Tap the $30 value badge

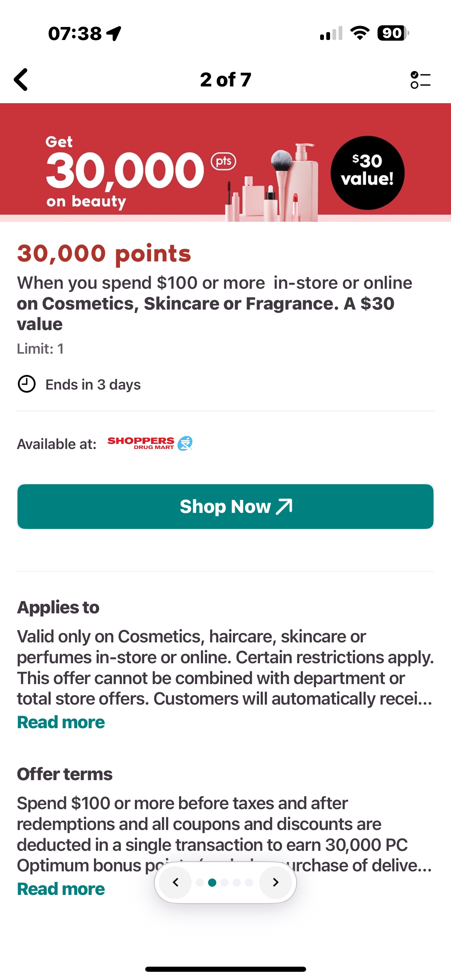(x=367, y=171)
